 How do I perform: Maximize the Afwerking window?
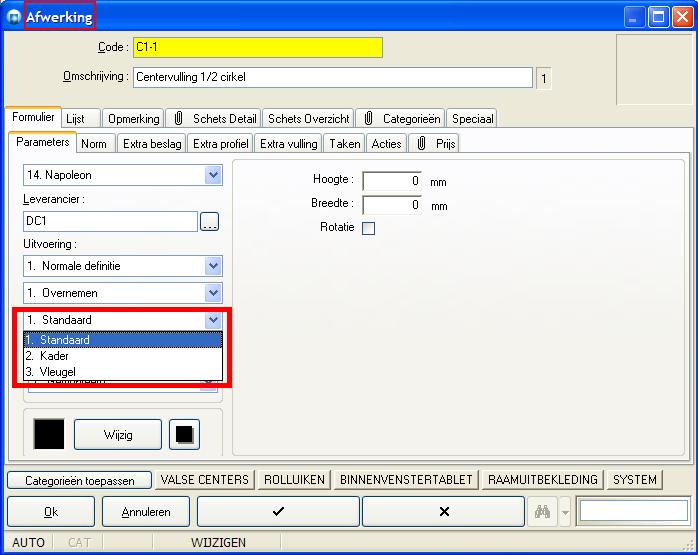pos(658,17)
